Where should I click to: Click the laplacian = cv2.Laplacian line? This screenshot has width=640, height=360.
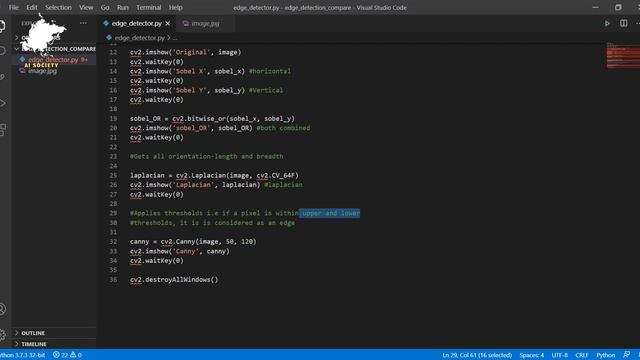click(214, 176)
